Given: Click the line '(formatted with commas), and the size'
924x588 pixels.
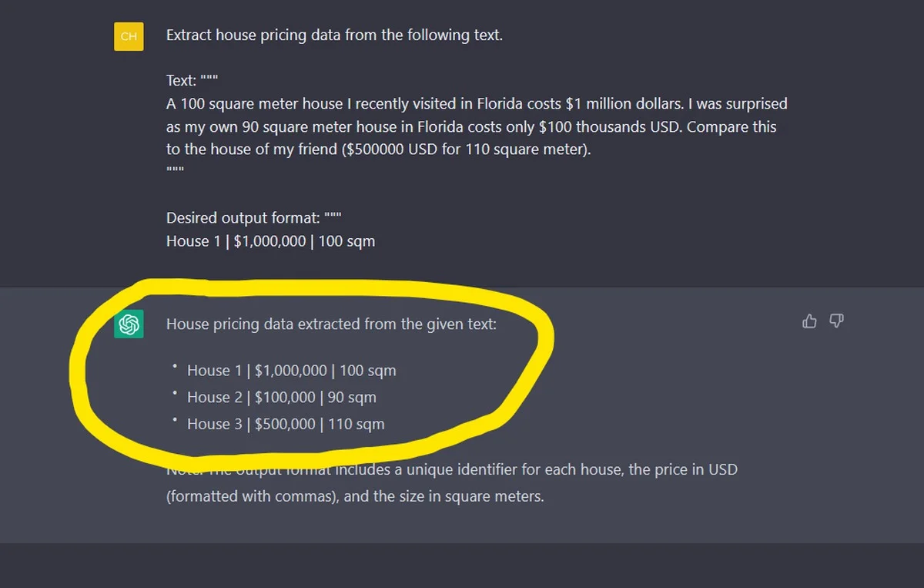Looking at the screenshot, I should [355, 496].
